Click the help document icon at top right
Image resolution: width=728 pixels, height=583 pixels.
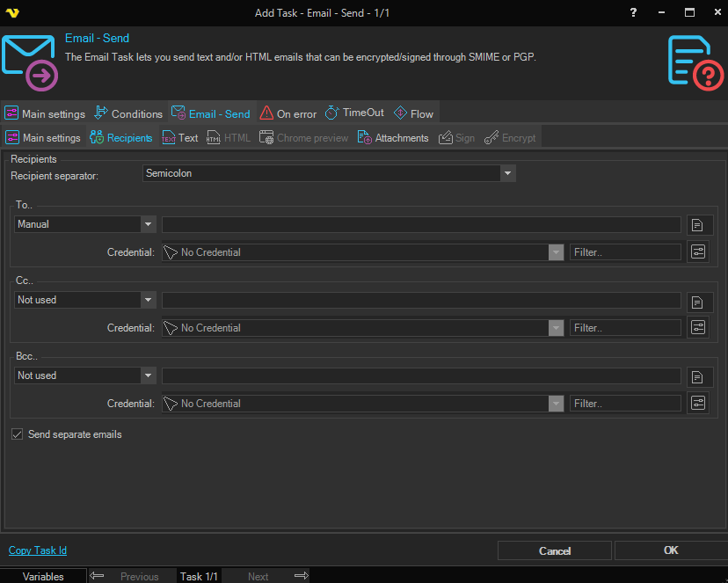coord(695,62)
